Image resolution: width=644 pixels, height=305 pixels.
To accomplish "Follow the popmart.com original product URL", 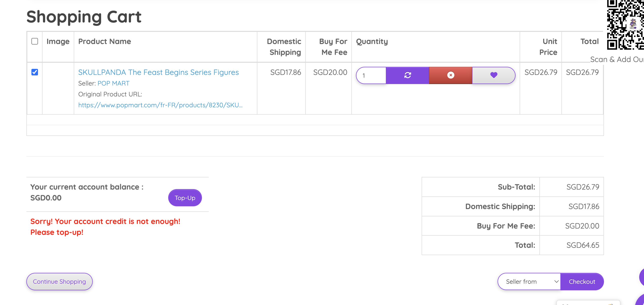I will [x=160, y=105].
